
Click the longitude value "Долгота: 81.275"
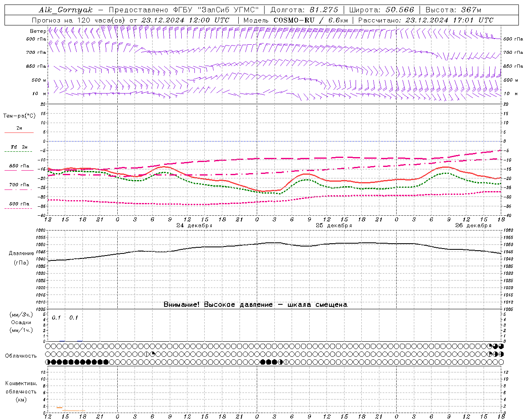coord(304,10)
